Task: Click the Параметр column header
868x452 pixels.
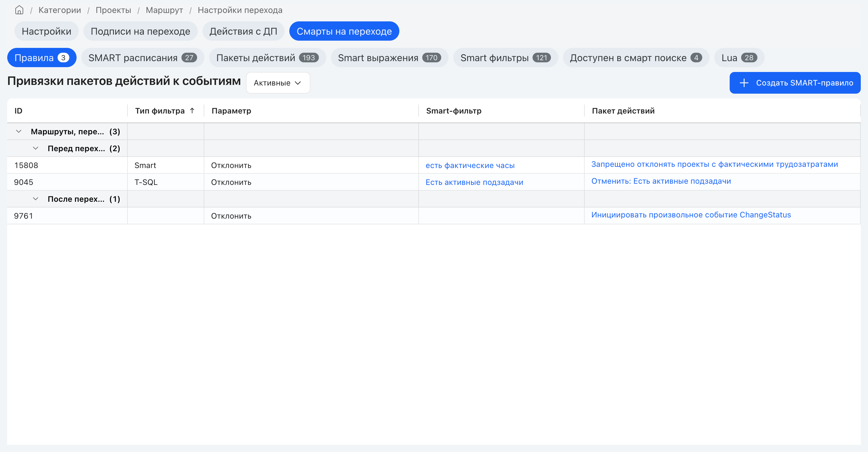Action: point(311,111)
